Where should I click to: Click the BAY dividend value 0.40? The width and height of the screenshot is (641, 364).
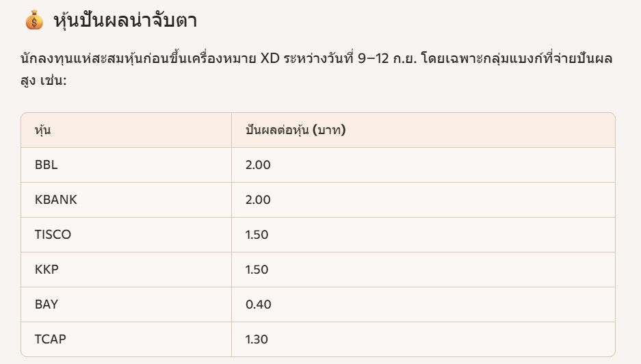tap(259, 304)
